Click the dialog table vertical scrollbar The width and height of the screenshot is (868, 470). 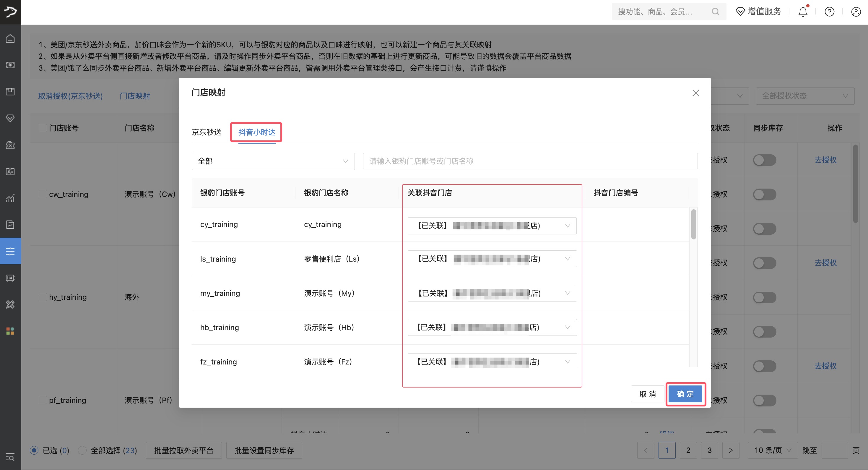click(693, 224)
